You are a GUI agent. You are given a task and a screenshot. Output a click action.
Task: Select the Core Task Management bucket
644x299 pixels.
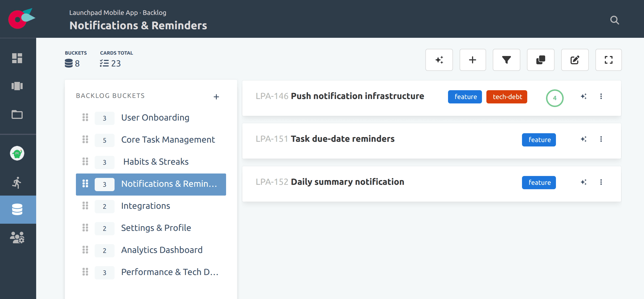pos(168,140)
